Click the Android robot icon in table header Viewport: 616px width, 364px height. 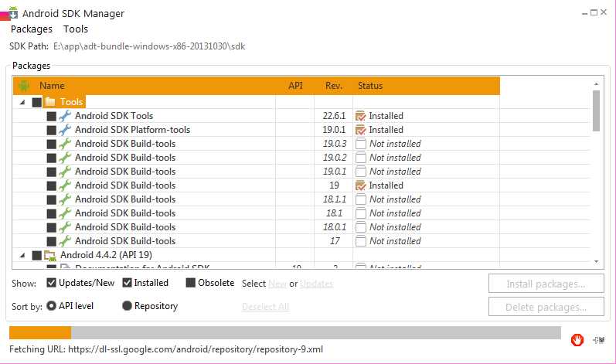point(24,86)
